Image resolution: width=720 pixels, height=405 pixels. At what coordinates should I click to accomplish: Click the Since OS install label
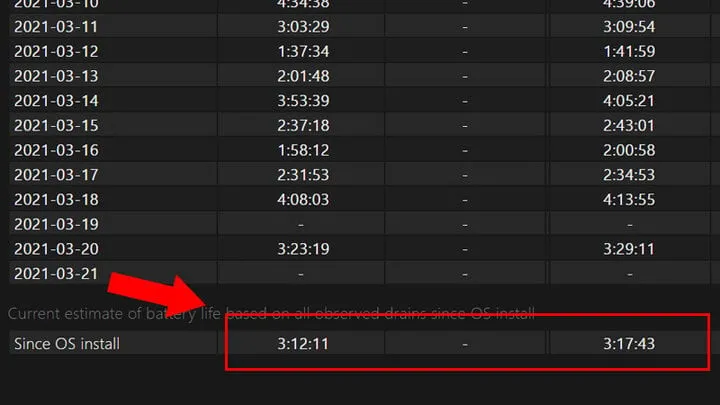(x=67, y=344)
